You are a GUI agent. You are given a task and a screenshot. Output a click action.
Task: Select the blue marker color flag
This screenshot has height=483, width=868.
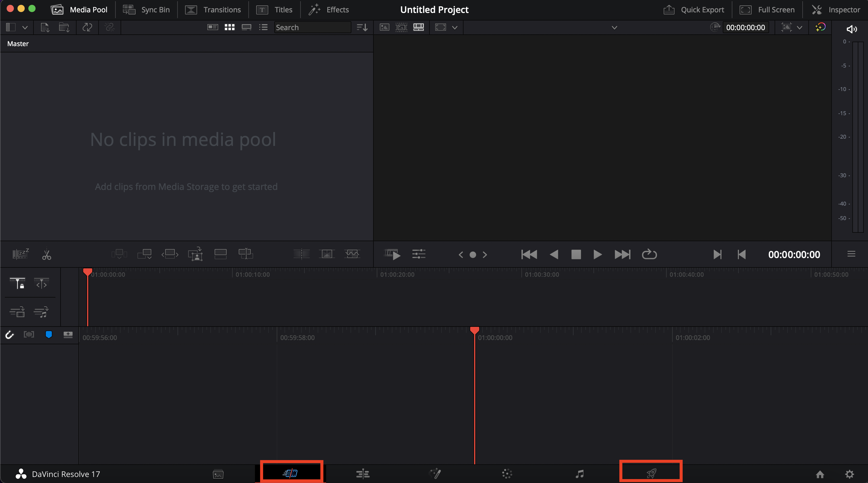49,334
